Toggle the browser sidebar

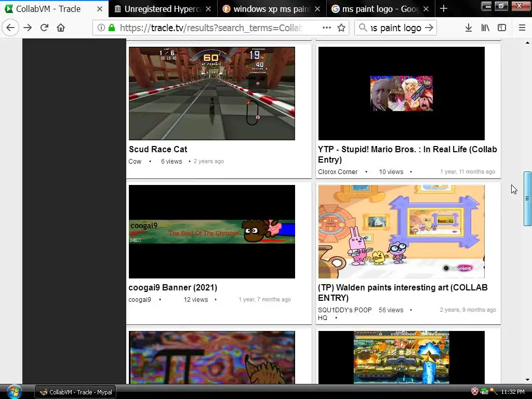[x=502, y=28]
